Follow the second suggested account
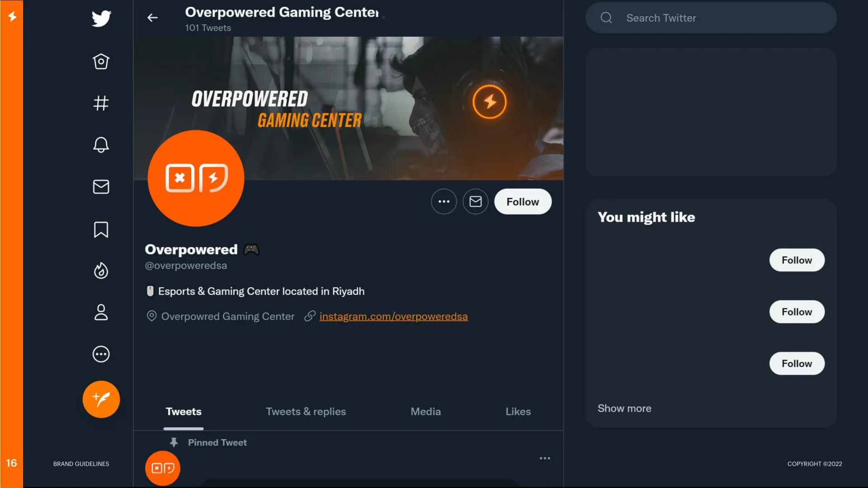This screenshot has height=488, width=868. point(797,312)
